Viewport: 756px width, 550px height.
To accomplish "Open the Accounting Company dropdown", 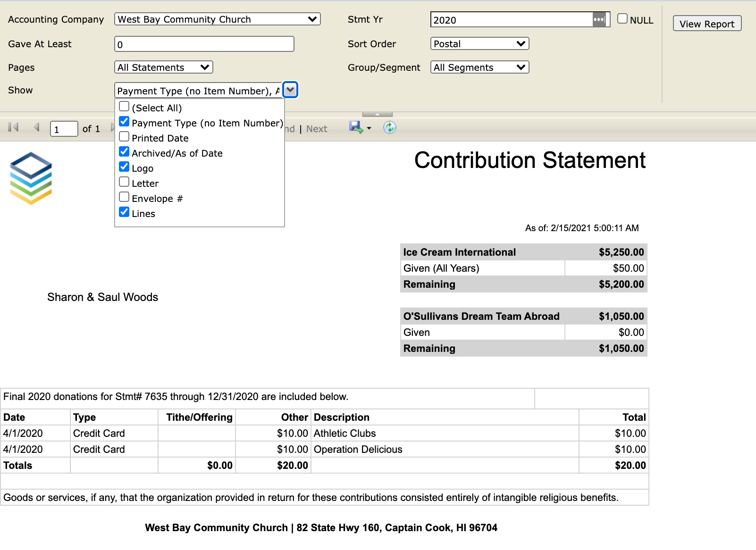I will [218, 19].
